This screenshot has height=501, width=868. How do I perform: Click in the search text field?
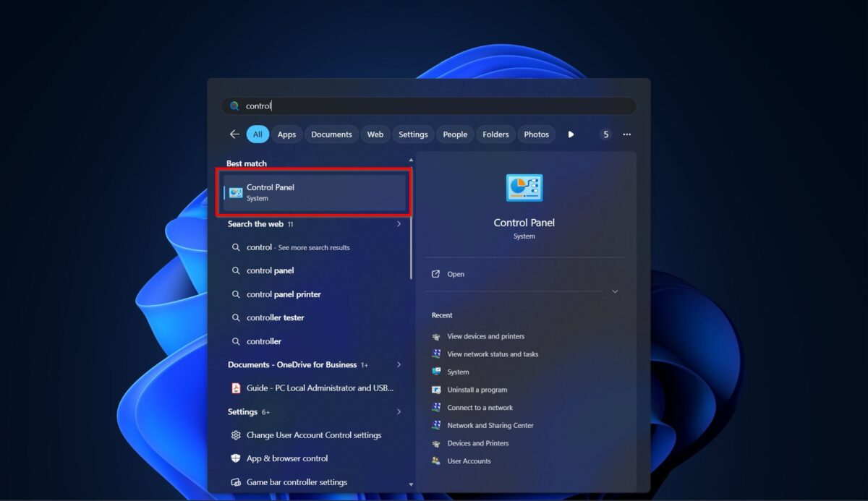tap(434, 106)
